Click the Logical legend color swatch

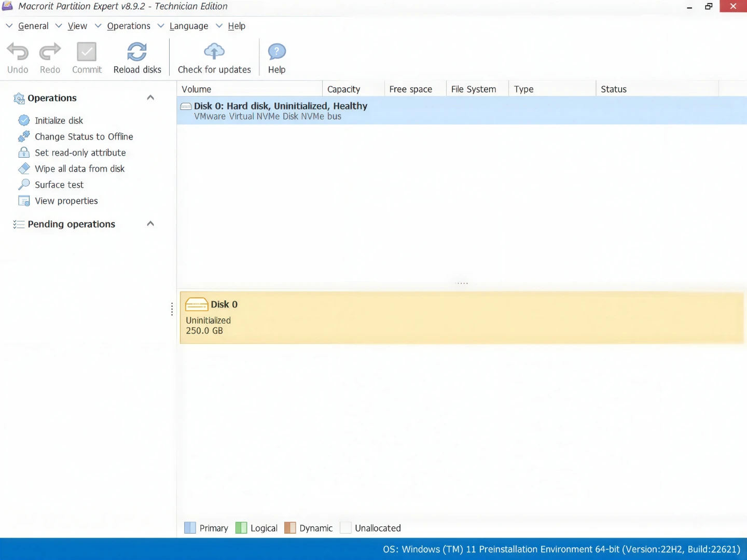[241, 528]
